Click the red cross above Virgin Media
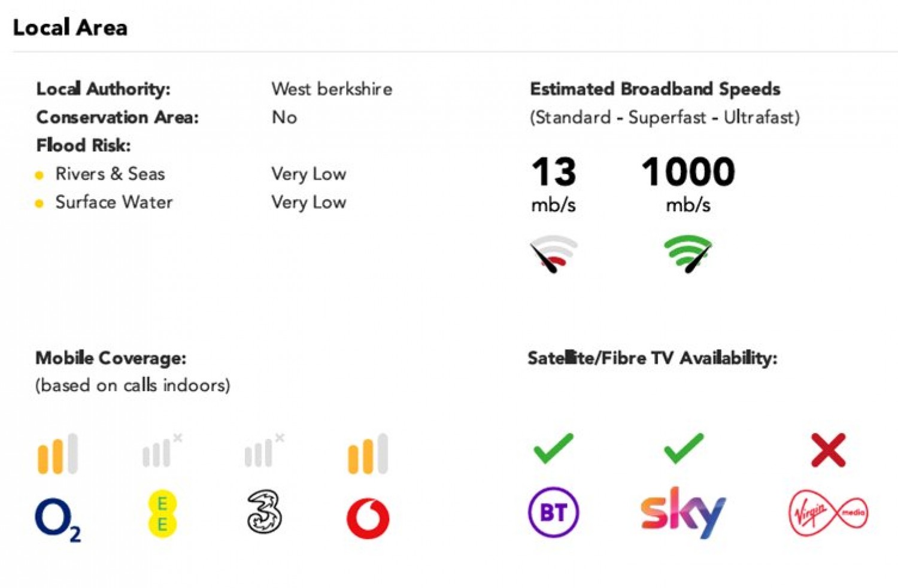Image resolution: width=898 pixels, height=588 pixels. 828,450
